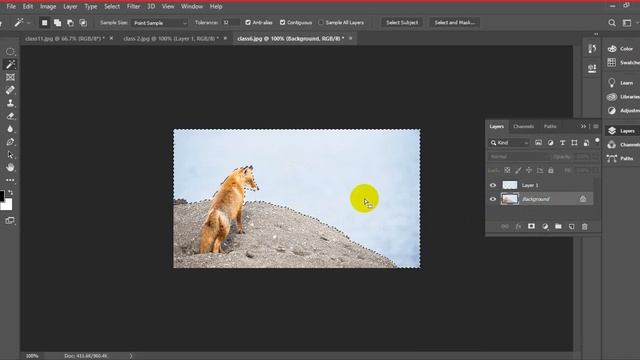Toggle the Contiguous checkbox
This screenshot has height=360, width=640.
(x=282, y=22)
